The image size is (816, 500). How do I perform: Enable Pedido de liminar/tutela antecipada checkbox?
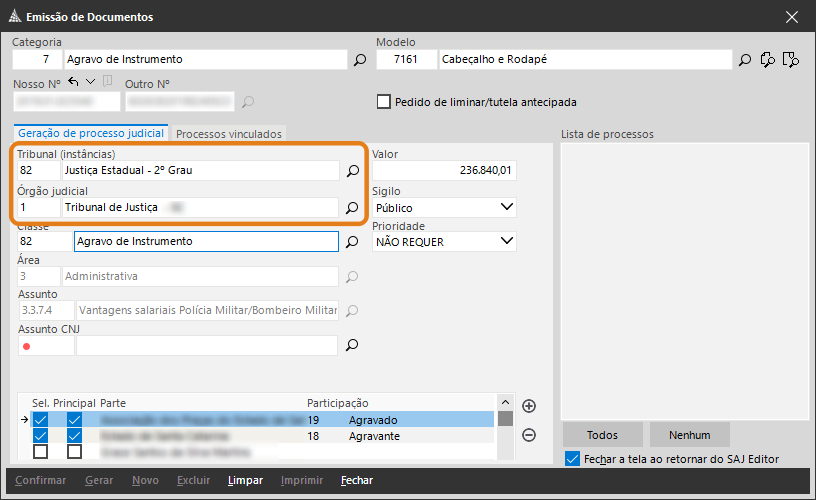tap(384, 101)
